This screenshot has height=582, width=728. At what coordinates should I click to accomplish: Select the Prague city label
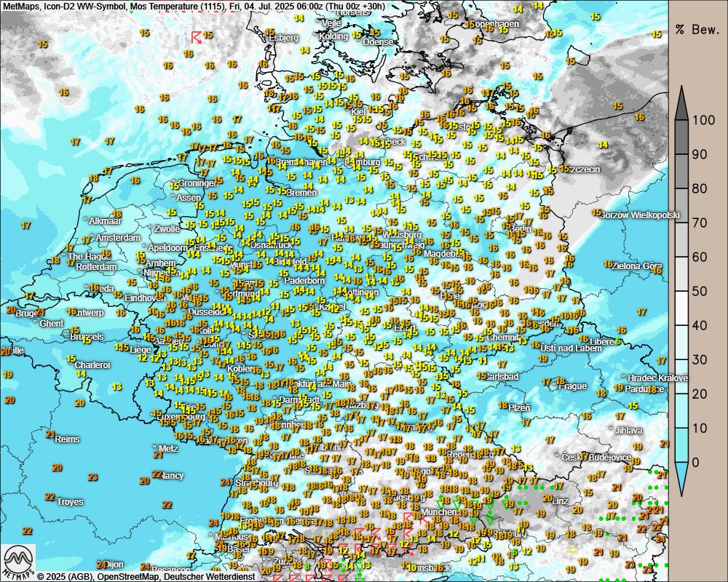pos(572,386)
